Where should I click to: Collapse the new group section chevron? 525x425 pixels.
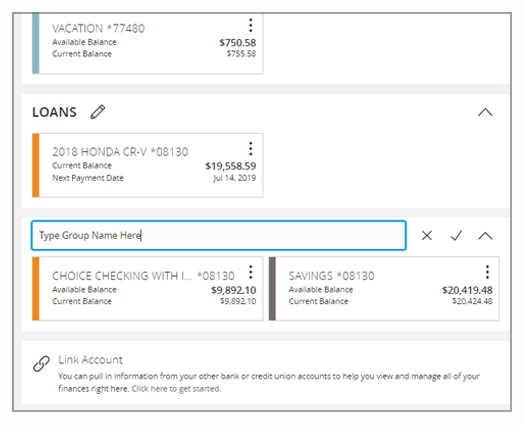point(485,236)
